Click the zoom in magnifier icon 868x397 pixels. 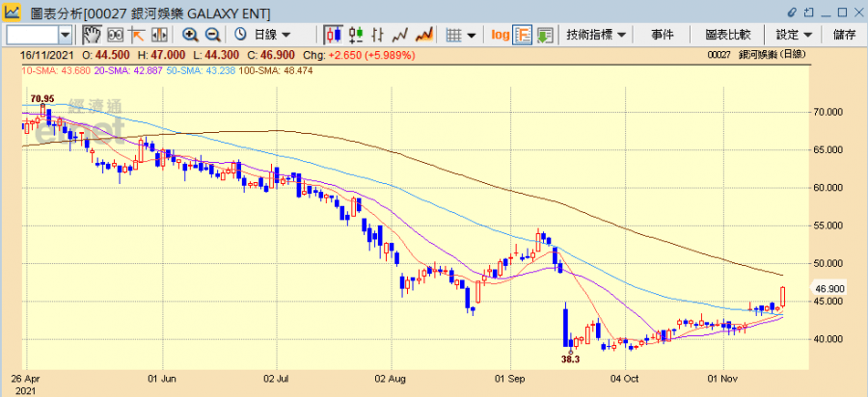point(190,35)
